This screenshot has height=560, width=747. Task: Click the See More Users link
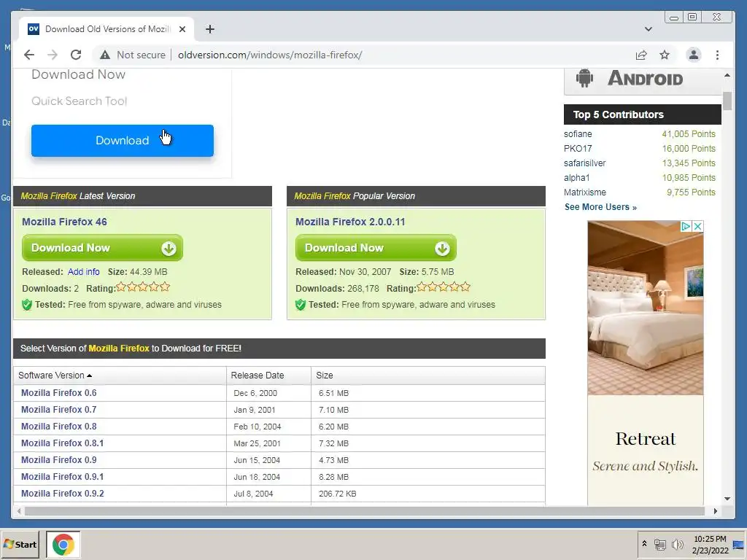601,207
